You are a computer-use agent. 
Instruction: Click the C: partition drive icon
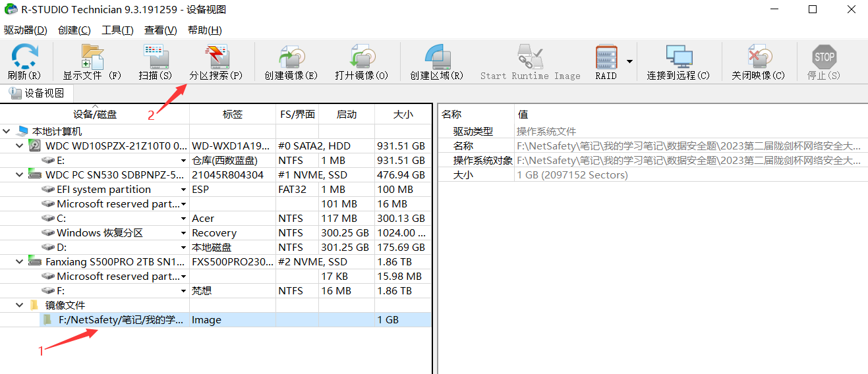point(48,219)
